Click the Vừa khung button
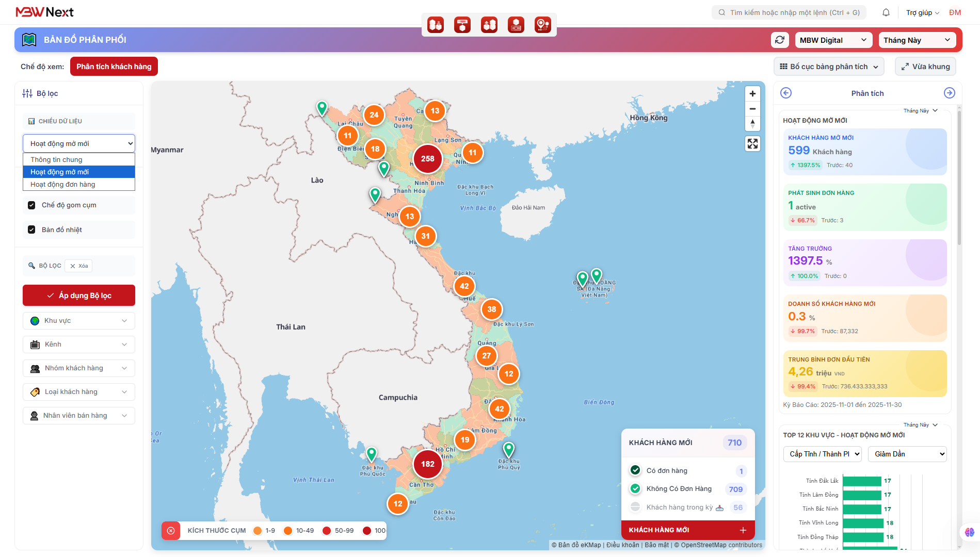The width and height of the screenshot is (980, 557). click(x=925, y=67)
